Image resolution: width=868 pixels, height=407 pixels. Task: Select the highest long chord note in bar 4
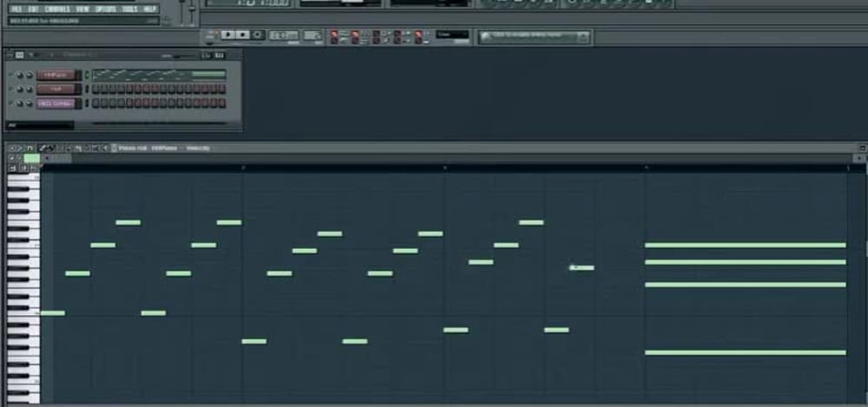[746, 246]
